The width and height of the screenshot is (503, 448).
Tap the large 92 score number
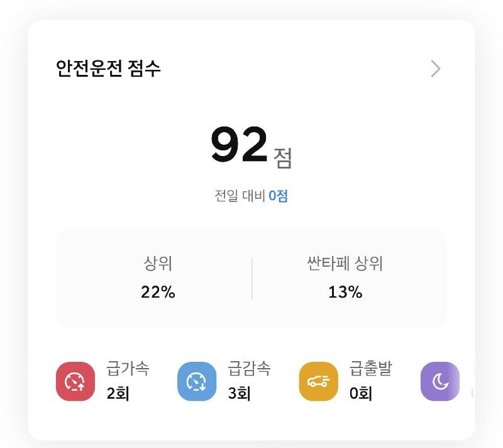point(239,144)
